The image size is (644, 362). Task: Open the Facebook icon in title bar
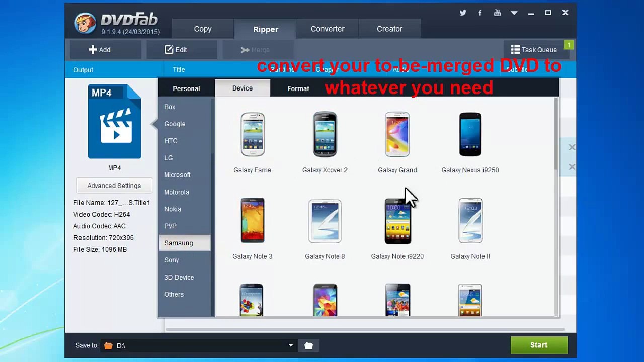[480, 13]
